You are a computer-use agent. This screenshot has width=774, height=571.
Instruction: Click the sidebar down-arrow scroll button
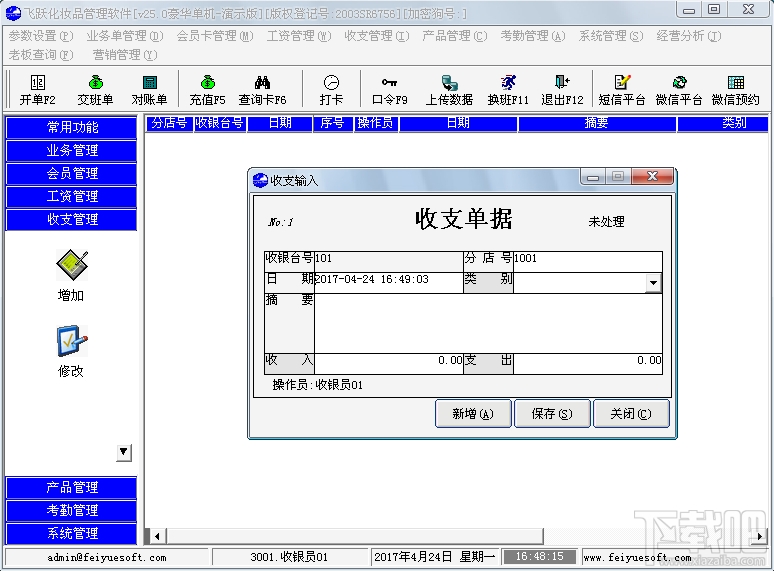(123, 452)
